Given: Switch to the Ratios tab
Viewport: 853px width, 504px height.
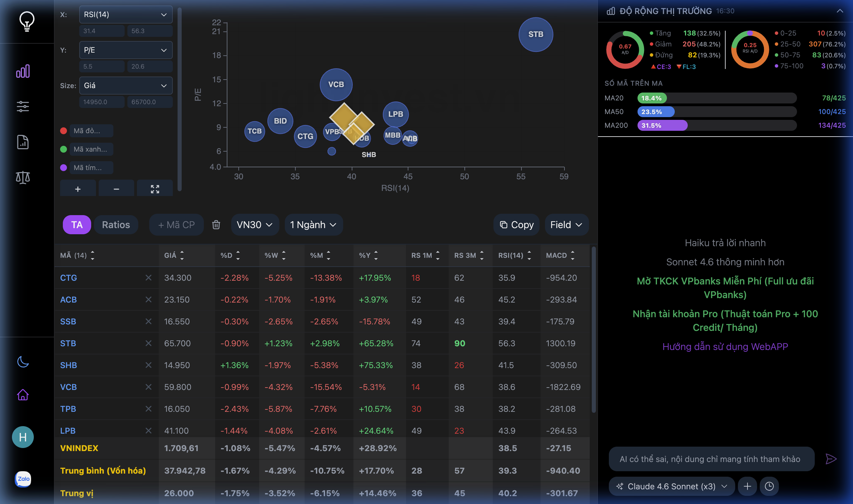Looking at the screenshot, I should point(116,225).
